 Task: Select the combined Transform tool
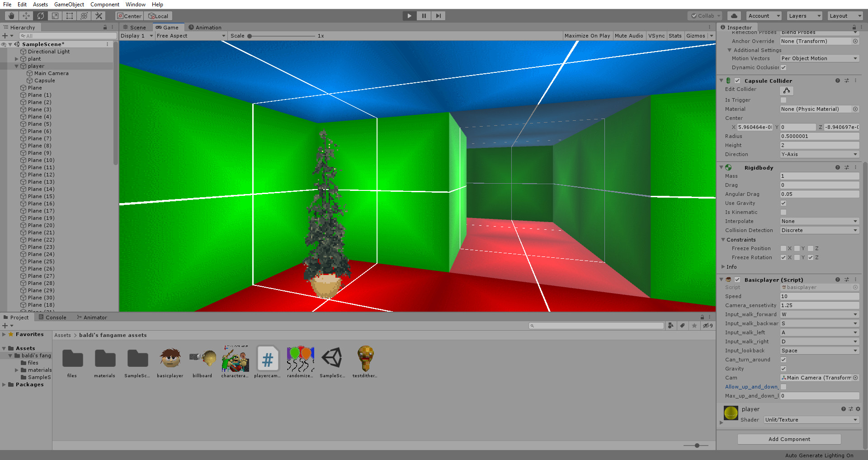[x=84, y=16]
